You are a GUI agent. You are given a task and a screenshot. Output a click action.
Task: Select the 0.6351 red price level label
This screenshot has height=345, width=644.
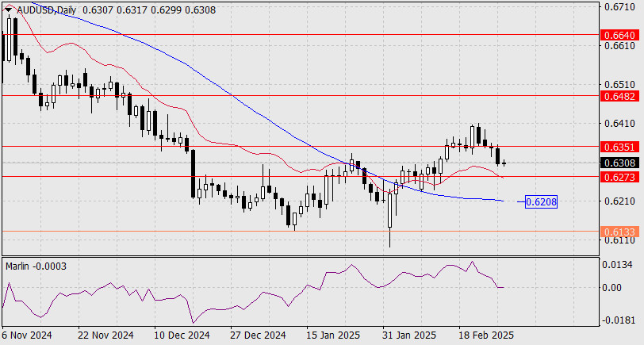pyautogui.click(x=619, y=147)
